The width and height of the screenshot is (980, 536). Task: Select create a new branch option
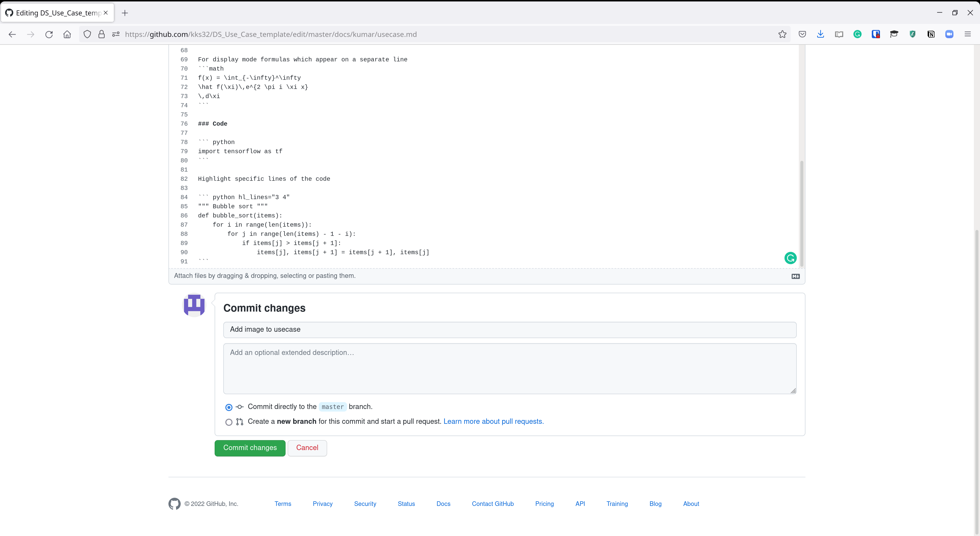point(229,422)
